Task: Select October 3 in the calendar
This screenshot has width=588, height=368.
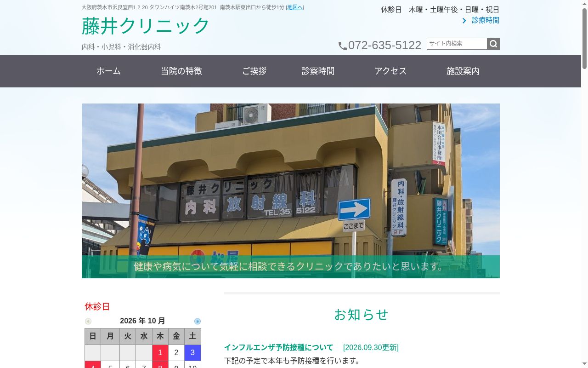Action: pos(192,353)
